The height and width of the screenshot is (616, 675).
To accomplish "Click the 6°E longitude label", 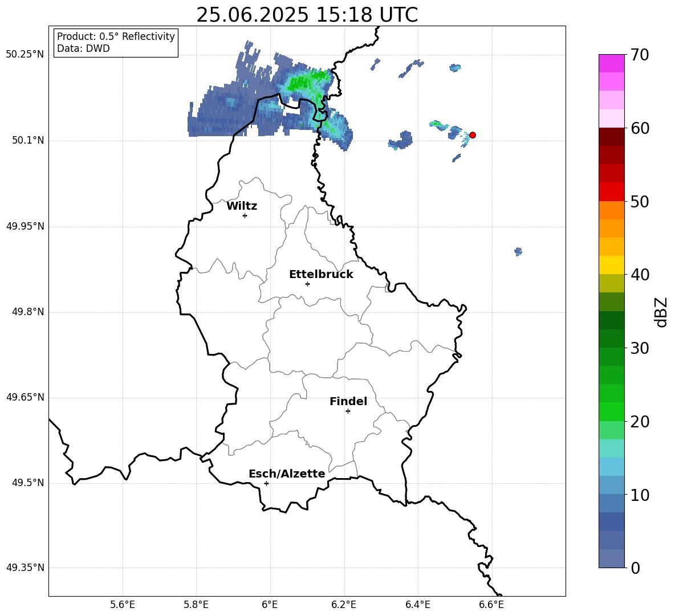I will point(270,605).
